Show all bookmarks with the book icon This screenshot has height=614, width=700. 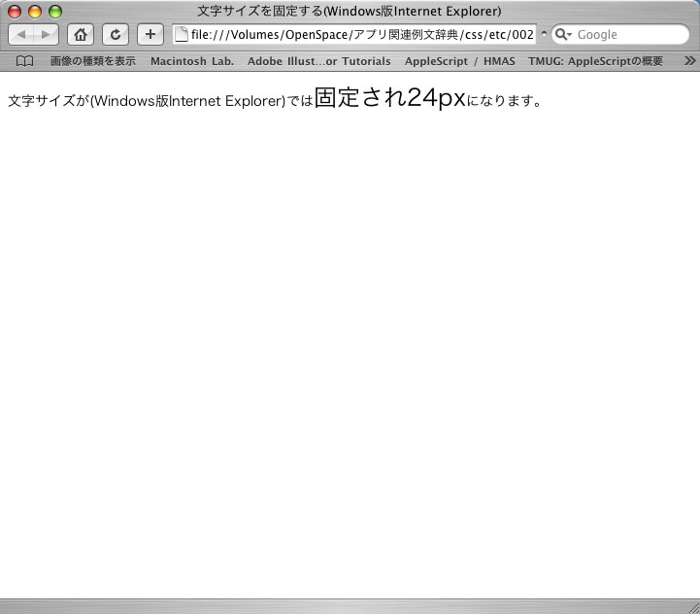point(24,61)
